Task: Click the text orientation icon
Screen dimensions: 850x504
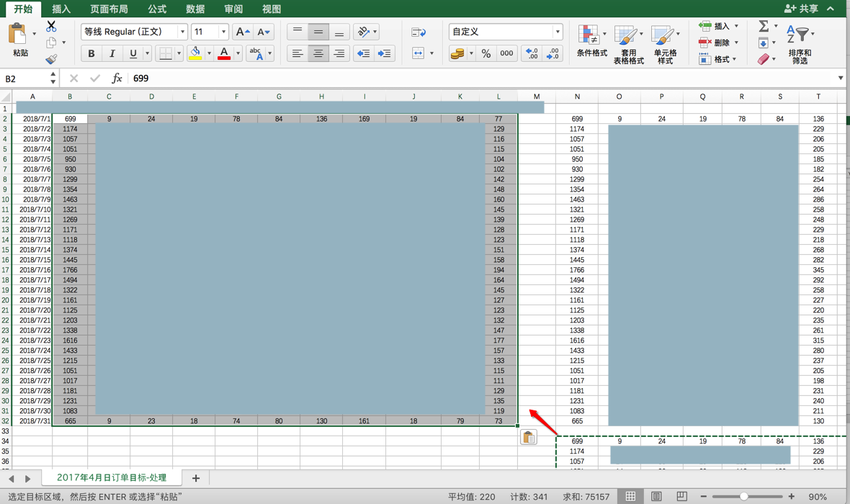Action: pos(363,32)
